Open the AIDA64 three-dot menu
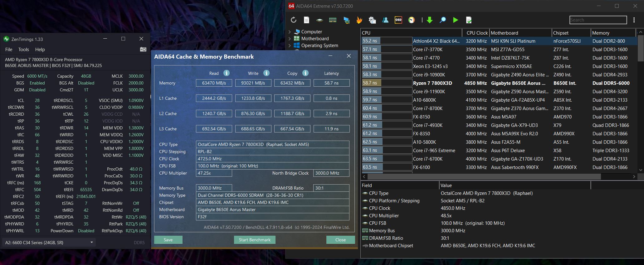 pos(634,20)
